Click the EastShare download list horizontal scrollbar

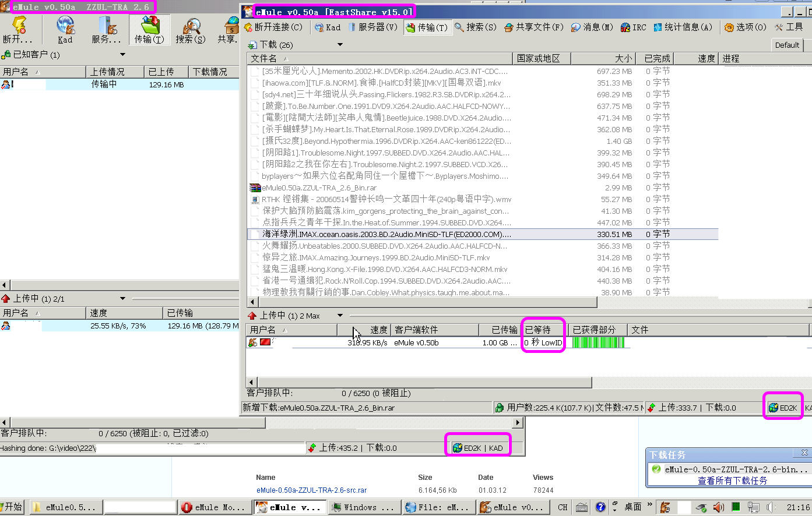point(428,302)
